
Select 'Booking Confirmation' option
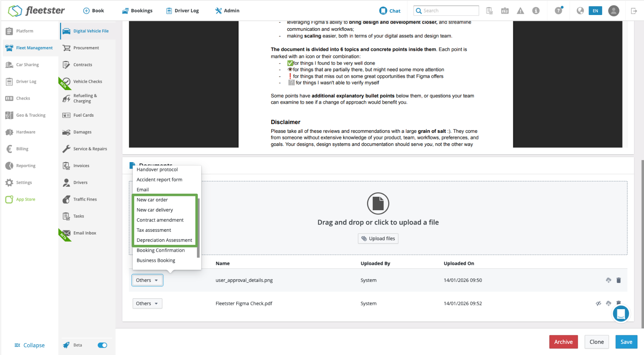[x=160, y=250]
